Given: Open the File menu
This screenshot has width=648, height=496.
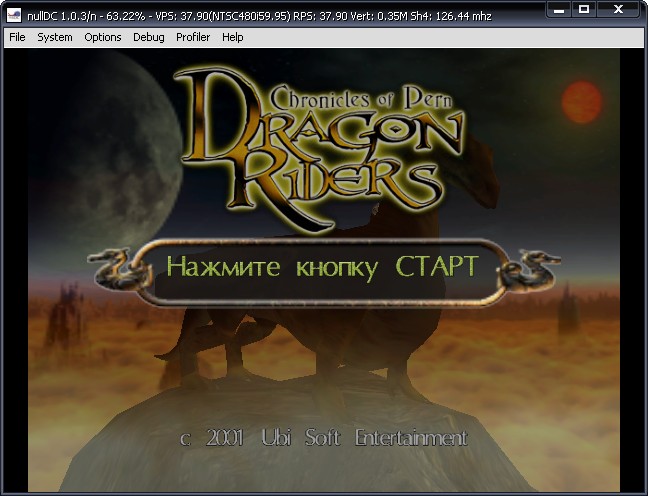Looking at the screenshot, I should pyautogui.click(x=17, y=37).
